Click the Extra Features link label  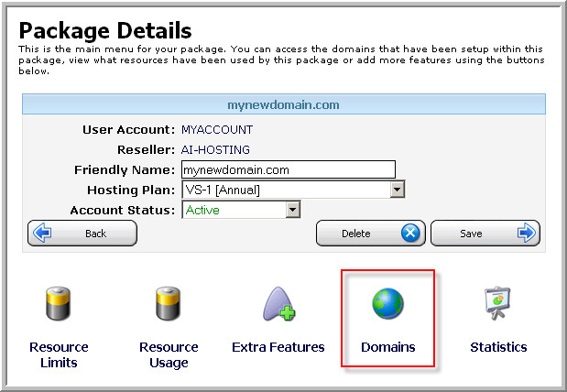[x=278, y=347]
